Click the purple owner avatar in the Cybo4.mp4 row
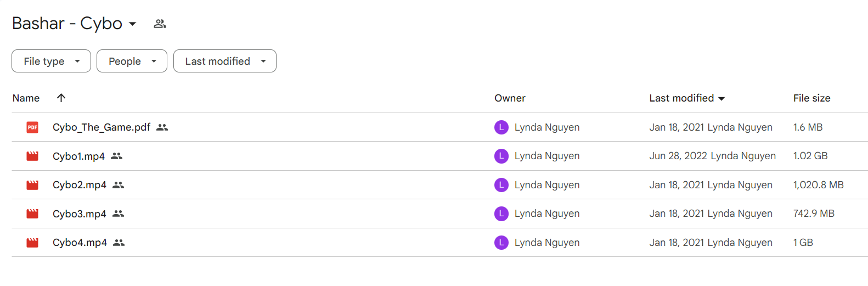The image size is (868, 286). 501,243
